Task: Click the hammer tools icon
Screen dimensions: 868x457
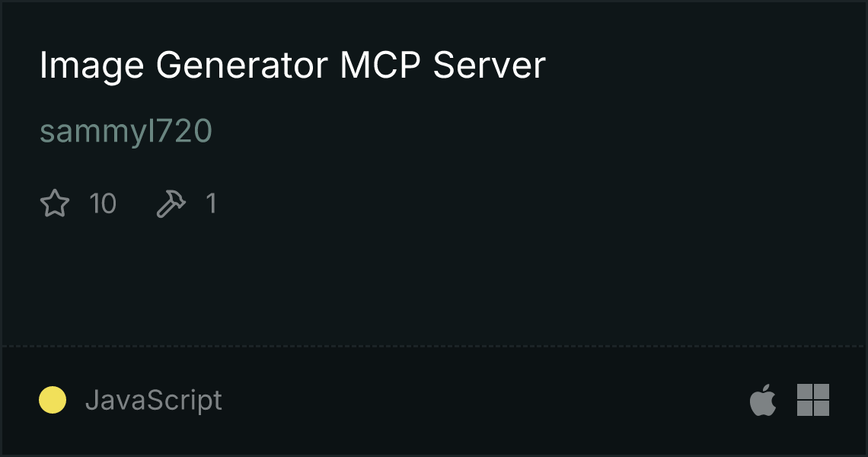Action: coord(171,203)
